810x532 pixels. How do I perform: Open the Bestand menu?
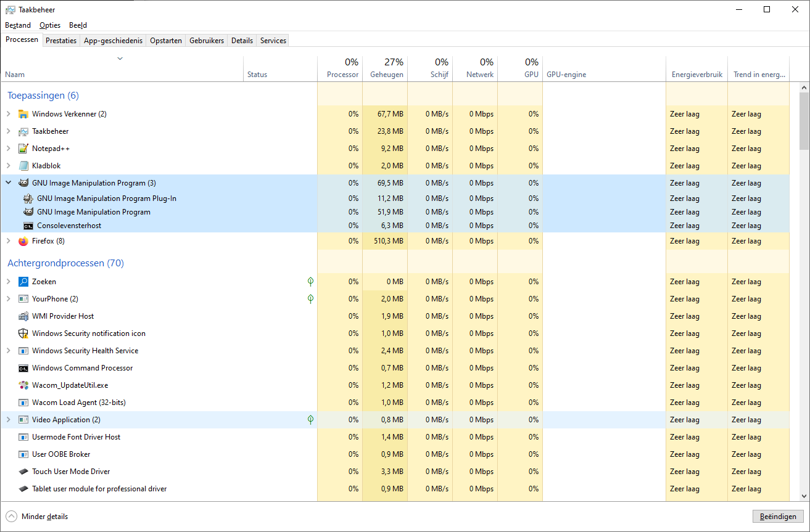[18, 25]
